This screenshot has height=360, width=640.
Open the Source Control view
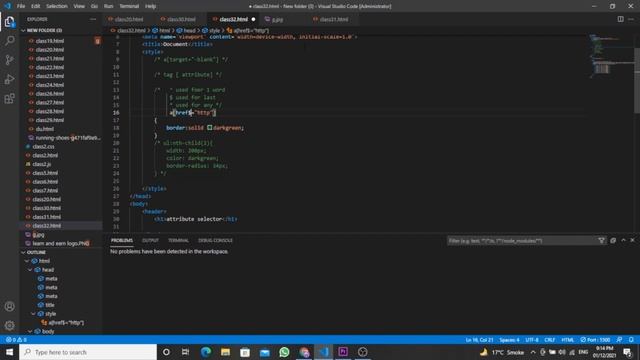[9, 60]
